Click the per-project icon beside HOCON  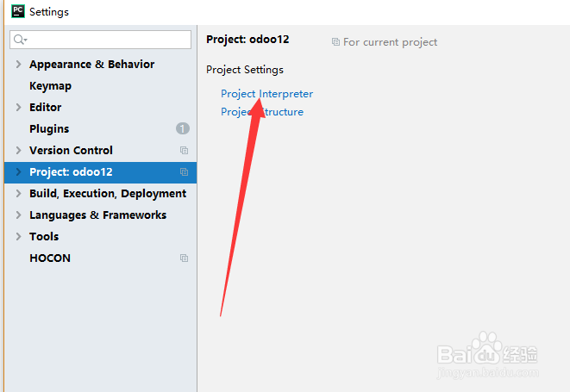pos(184,258)
